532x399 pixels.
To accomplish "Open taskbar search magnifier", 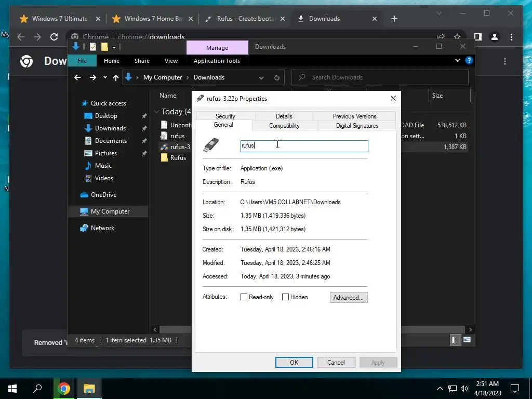I will 37,389.
